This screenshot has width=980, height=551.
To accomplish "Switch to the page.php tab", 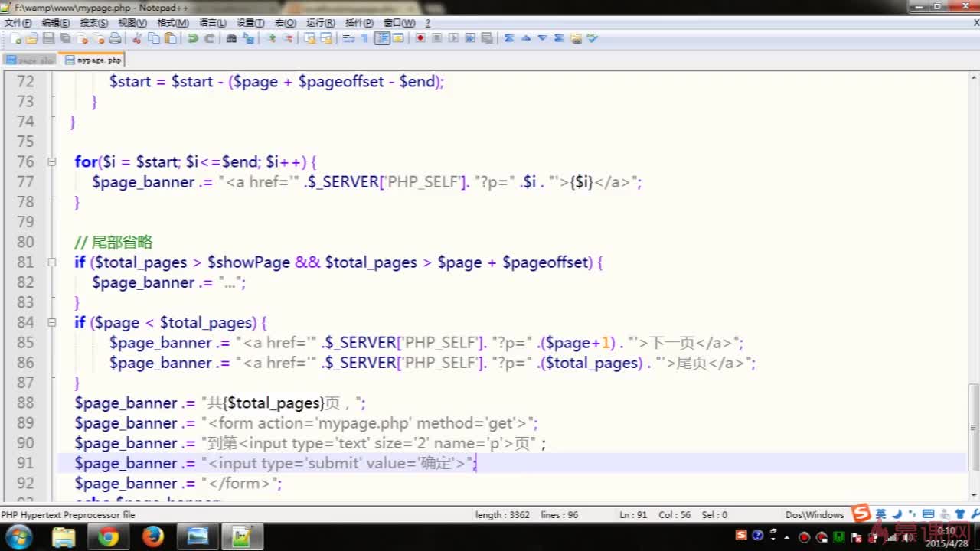I will pyautogui.click(x=29, y=60).
